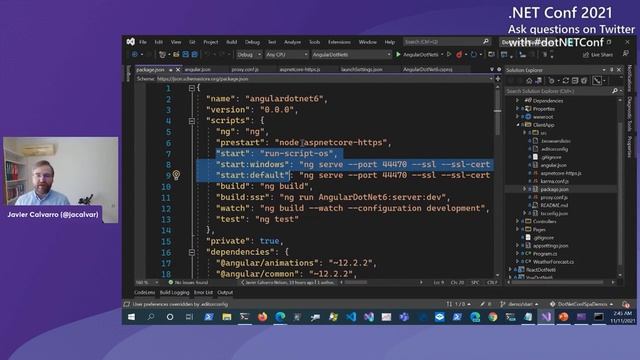
Task: Open the Build Logging tab
Action: pos(174,293)
